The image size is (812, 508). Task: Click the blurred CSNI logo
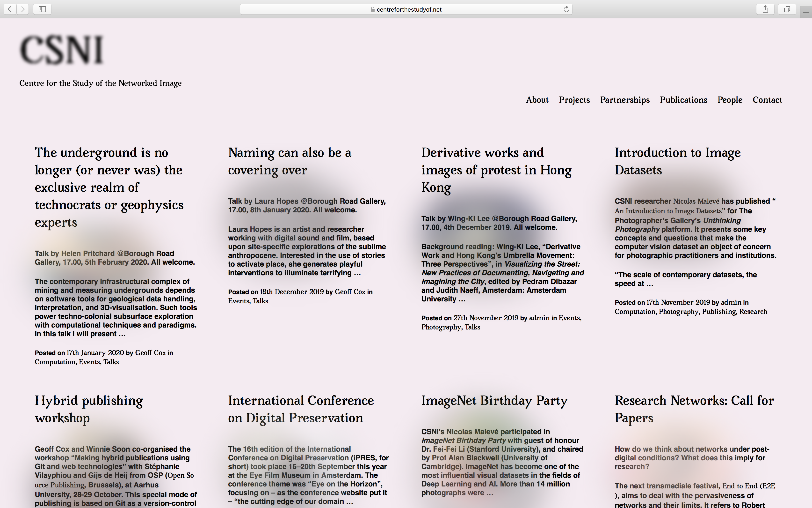click(62, 50)
